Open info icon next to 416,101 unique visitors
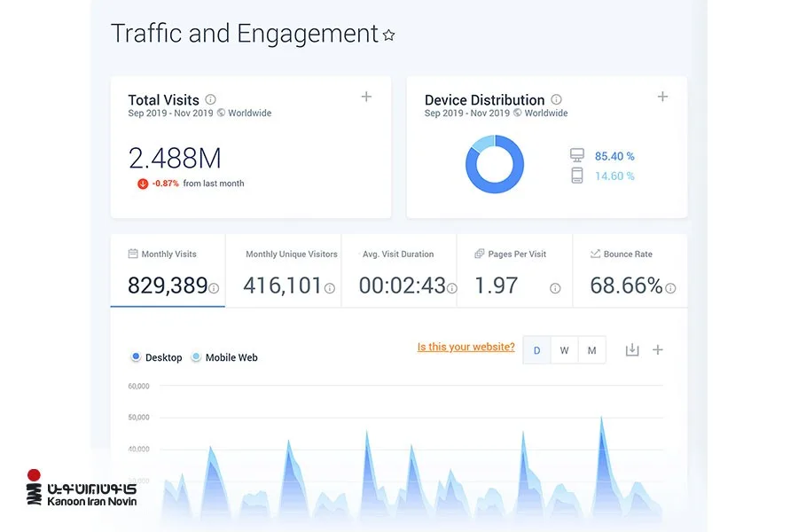This screenshot has height=532, width=798. point(330,289)
